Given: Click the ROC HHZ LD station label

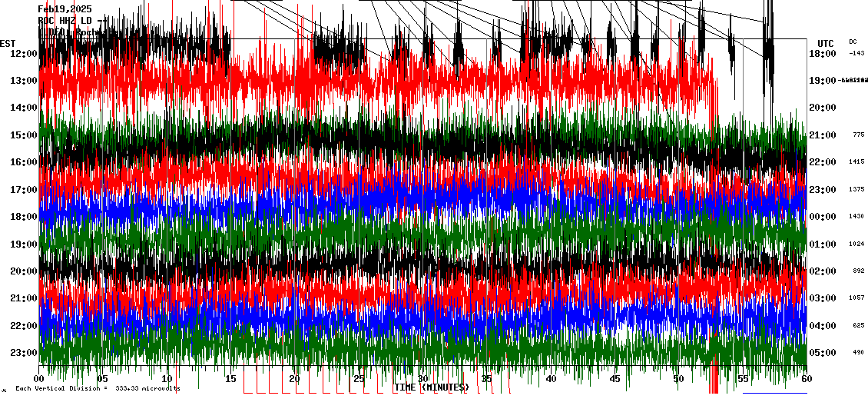Looking at the screenshot, I should tap(66, 20).
